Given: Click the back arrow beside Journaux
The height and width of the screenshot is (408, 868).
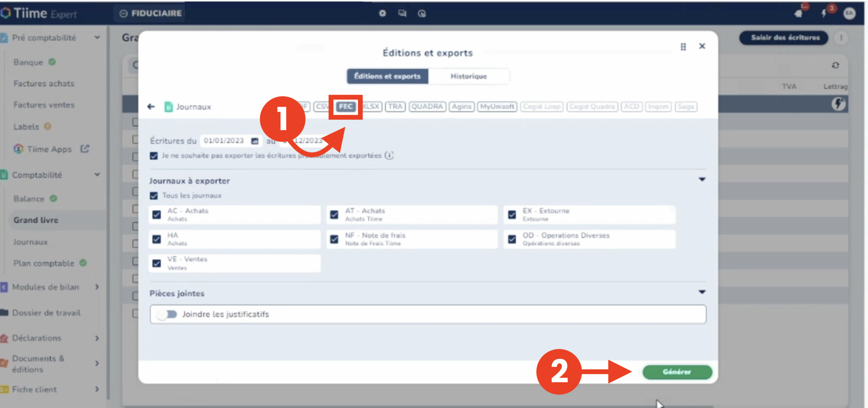Looking at the screenshot, I should tap(151, 107).
